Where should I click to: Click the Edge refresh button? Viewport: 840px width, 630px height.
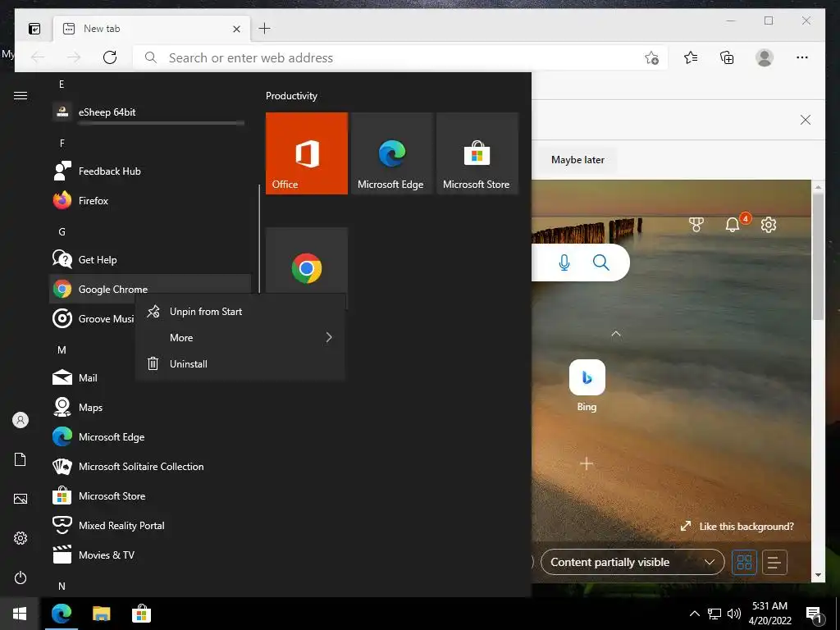pos(110,57)
